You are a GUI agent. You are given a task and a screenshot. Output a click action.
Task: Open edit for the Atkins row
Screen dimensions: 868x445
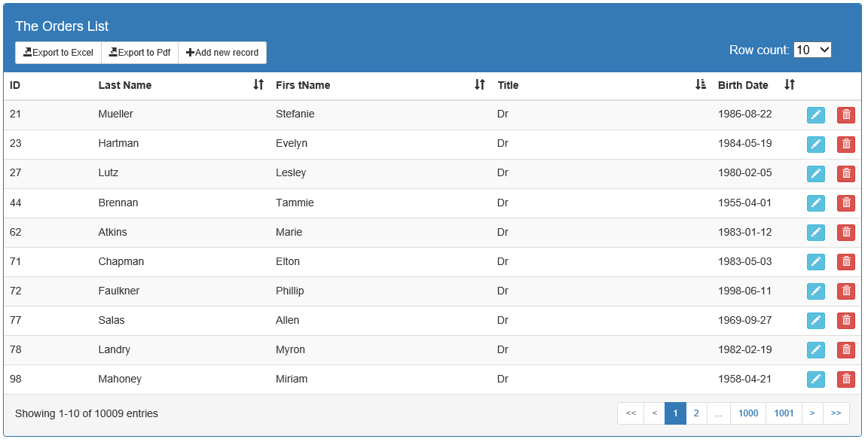pyautogui.click(x=815, y=233)
